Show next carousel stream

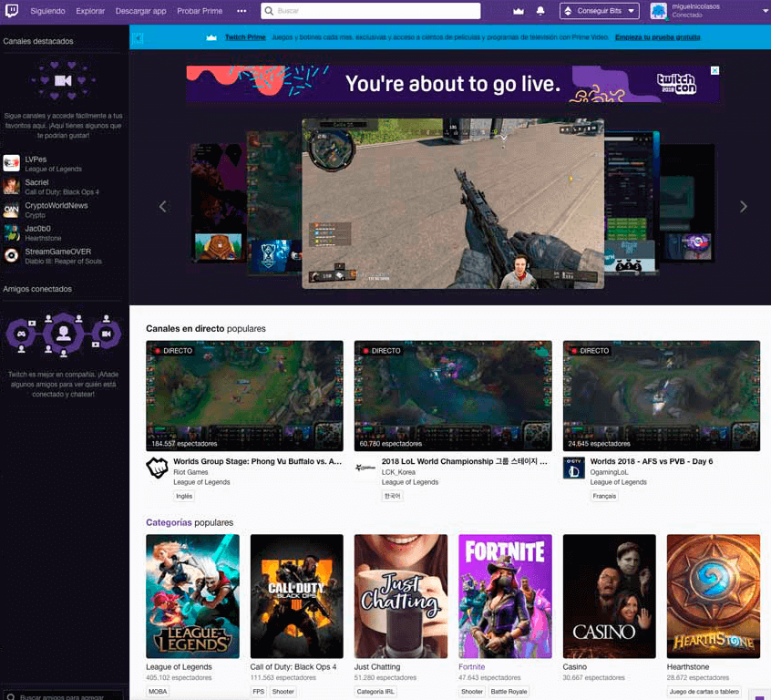(744, 207)
